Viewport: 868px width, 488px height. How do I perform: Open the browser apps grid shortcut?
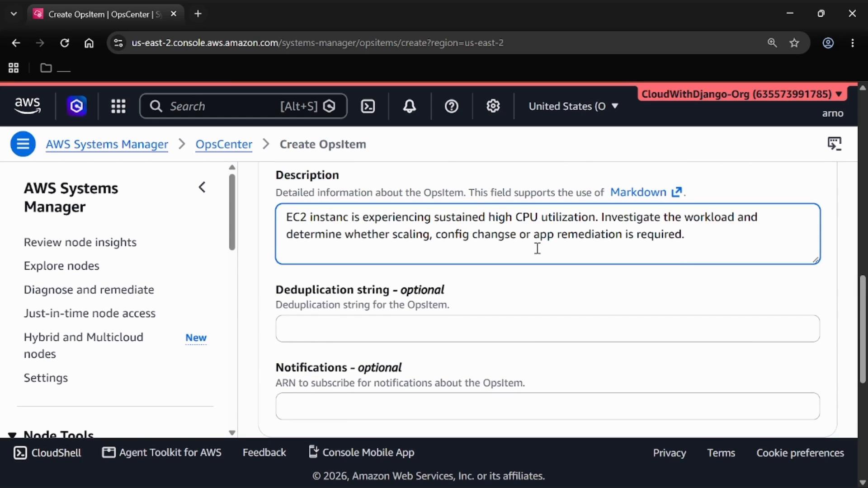(14, 68)
